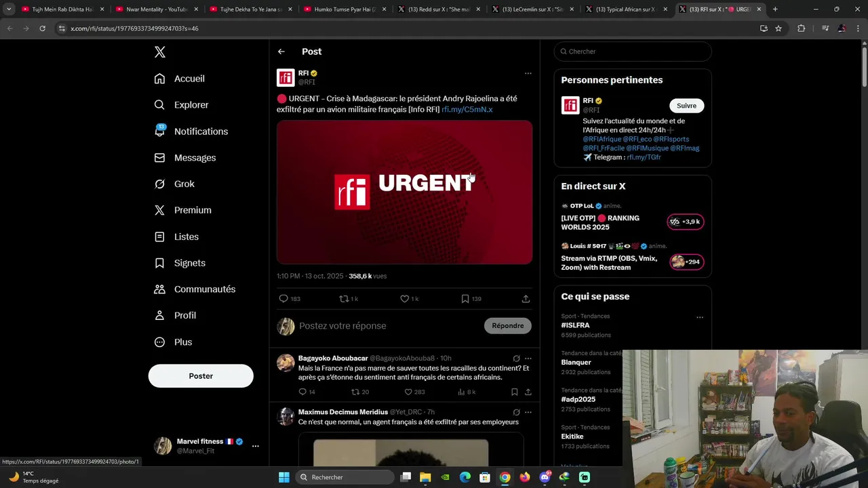Open Bagayoko Aboubacar's profile name
The width and height of the screenshot is (868, 488).
[333, 358]
